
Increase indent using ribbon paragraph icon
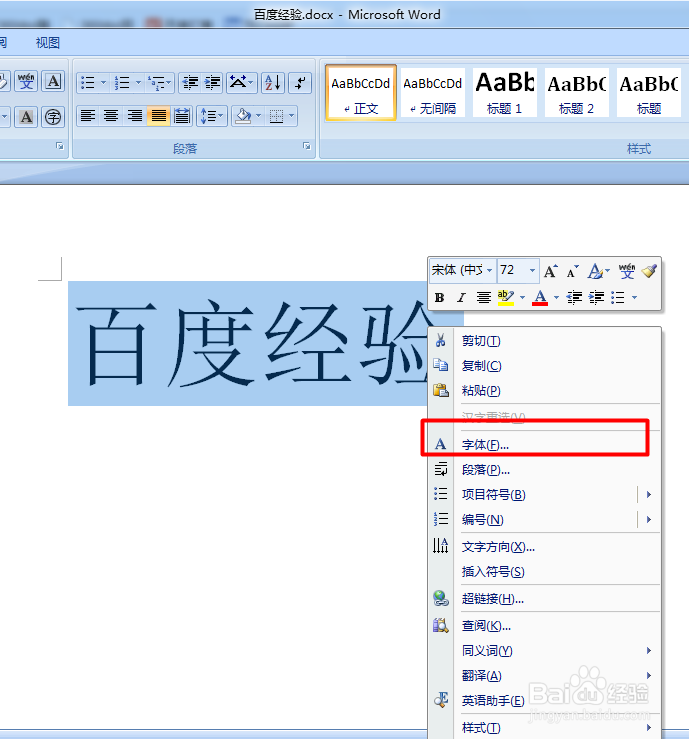pyautogui.click(x=213, y=83)
